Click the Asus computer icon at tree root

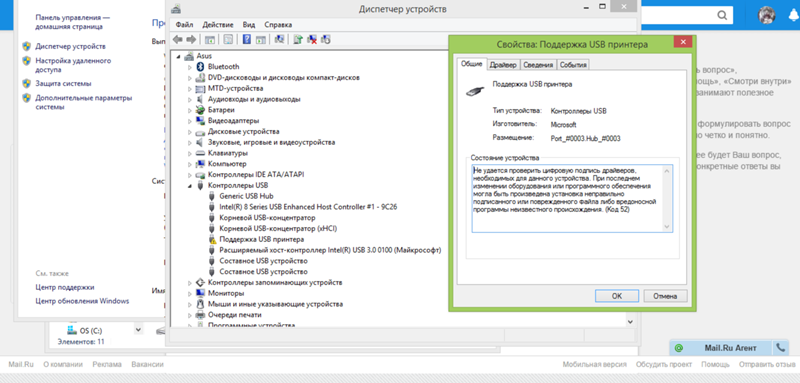[x=188, y=56]
